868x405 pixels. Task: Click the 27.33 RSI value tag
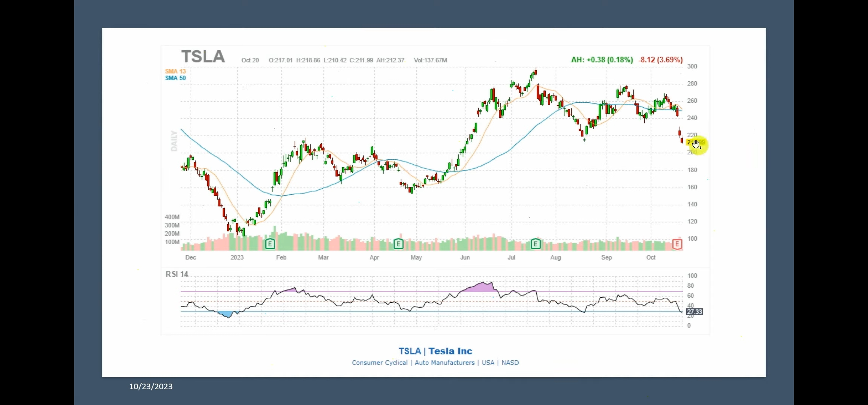point(694,312)
